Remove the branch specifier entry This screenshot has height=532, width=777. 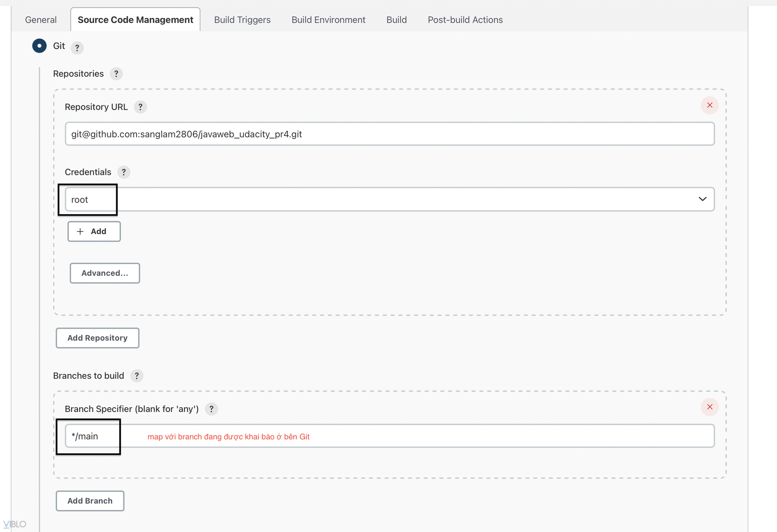pyautogui.click(x=709, y=407)
